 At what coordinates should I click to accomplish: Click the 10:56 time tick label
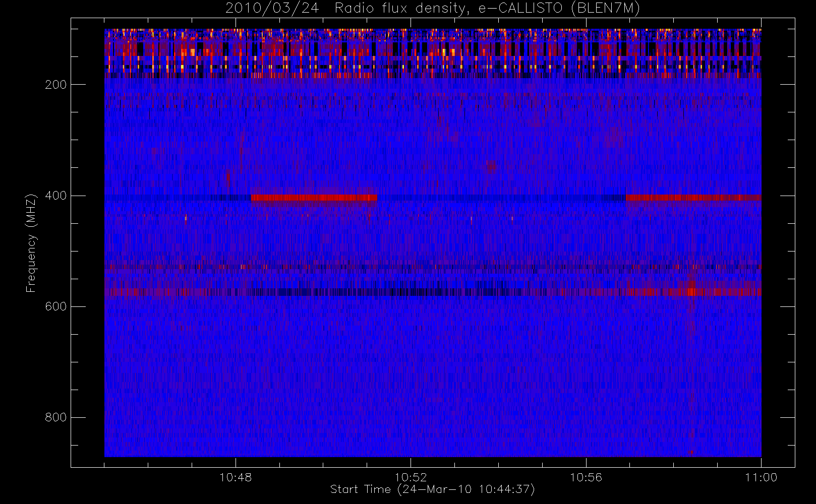point(586,477)
